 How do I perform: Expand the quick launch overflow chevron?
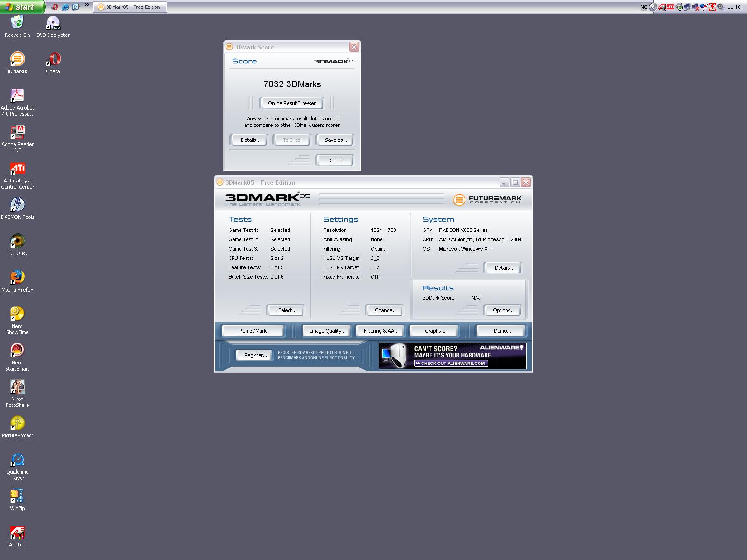87,5
